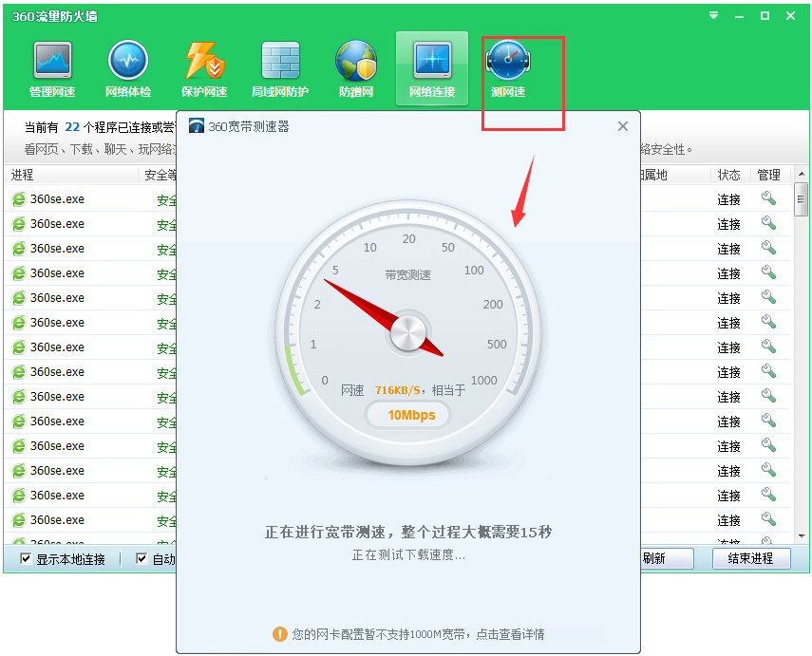Open the 局域网防护 tool
This screenshot has height=656, width=812.
280,69
